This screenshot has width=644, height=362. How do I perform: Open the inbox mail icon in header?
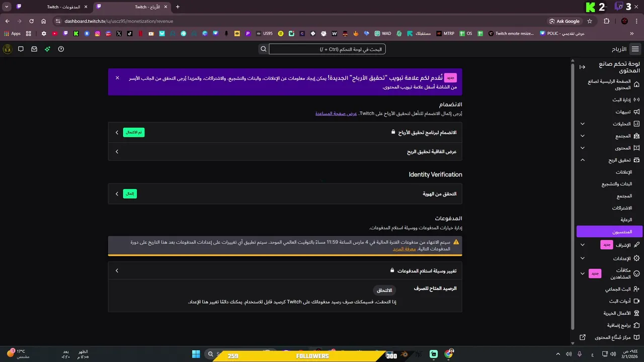click(x=34, y=49)
